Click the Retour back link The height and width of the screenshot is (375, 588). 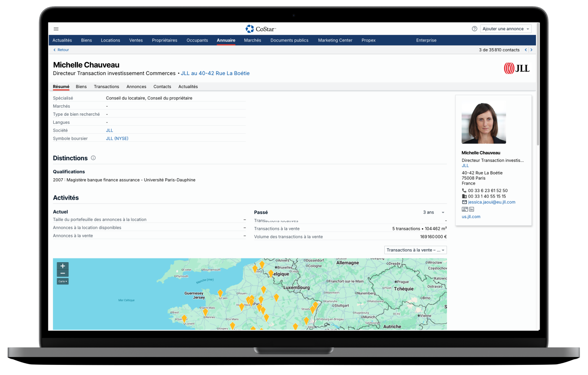[x=61, y=50]
